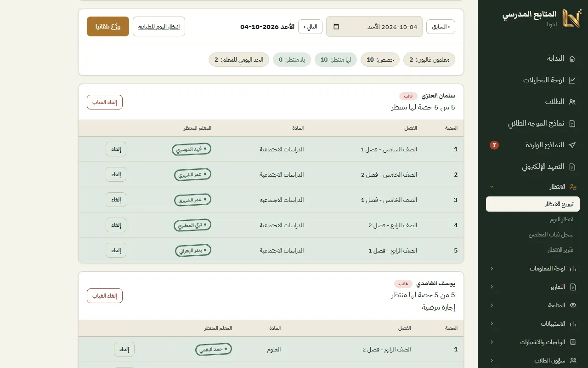
Task: Click the الانتظار section icon
Action: pyautogui.click(x=572, y=187)
